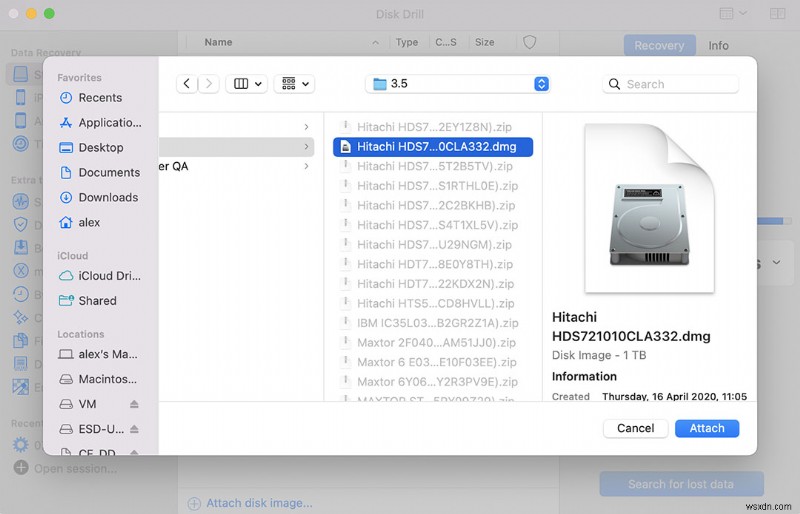Open the column view mode dropdown
The width and height of the screenshot is (800, 514).
(x=246, y=84)
